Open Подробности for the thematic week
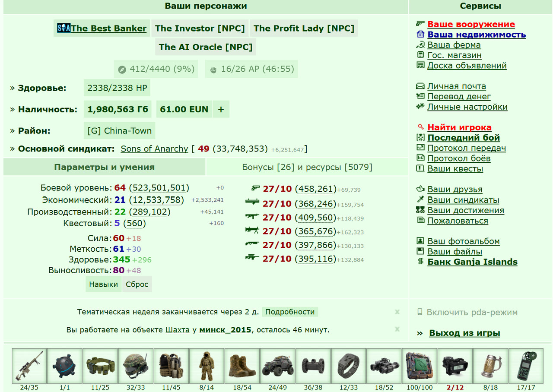The height and width of the screenshot is (392, 553). [290, 312]
